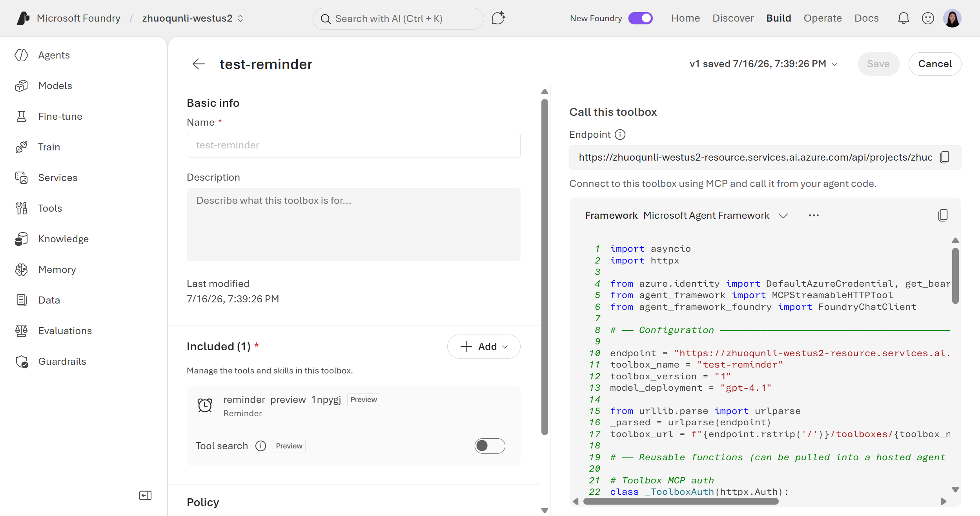Select the reminder_preview_1npygj tool entry
980x516 pixels.
click(353, 406)
